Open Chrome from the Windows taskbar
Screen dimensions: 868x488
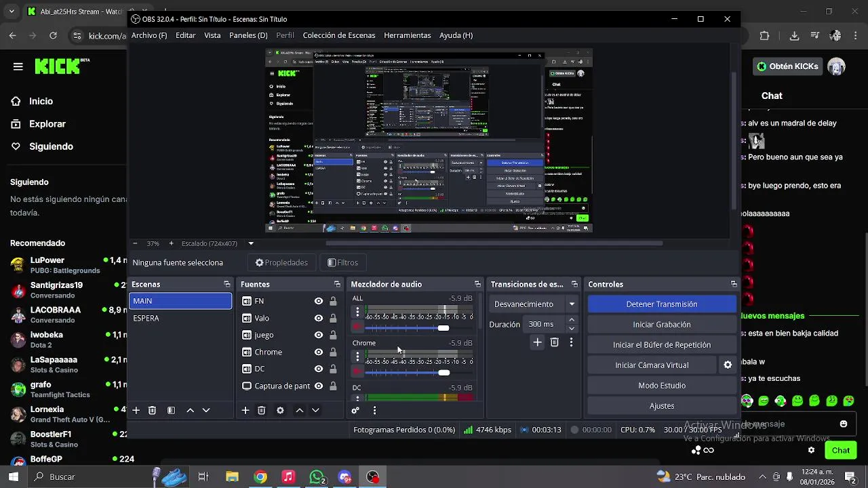[x=260, y=476]
